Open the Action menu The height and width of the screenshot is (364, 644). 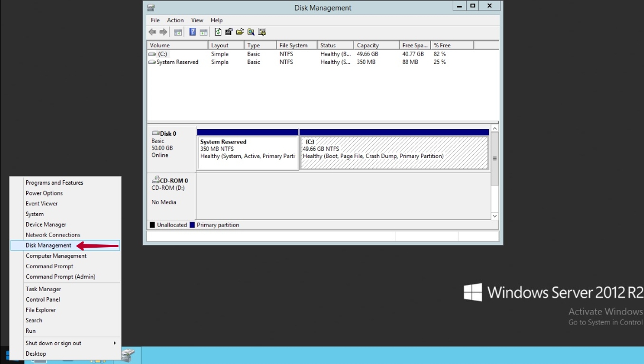coord(175,21)
